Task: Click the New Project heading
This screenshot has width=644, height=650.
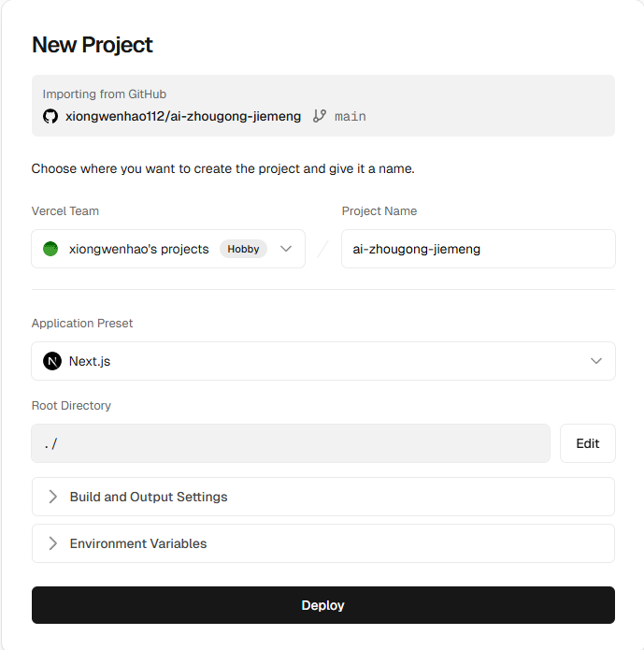Action: tap(92, 44)
